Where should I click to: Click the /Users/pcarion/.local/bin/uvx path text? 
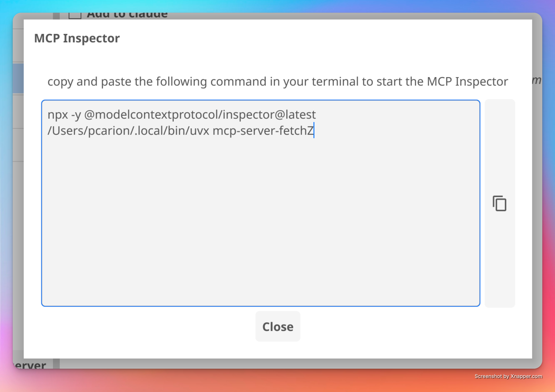pyautogui.click(x=128, y=130)
